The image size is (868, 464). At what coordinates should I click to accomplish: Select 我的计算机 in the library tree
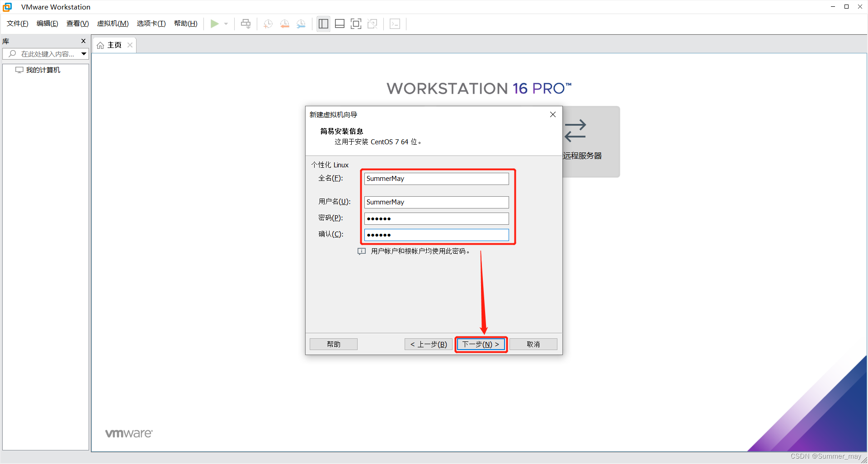(43, 70)
